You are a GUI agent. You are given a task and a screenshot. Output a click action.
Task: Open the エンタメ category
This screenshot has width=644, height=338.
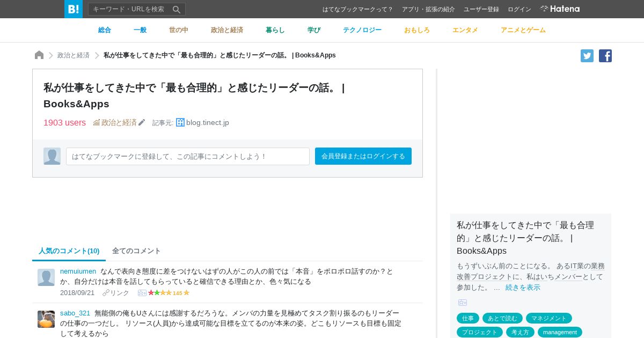tap(465, 30)
